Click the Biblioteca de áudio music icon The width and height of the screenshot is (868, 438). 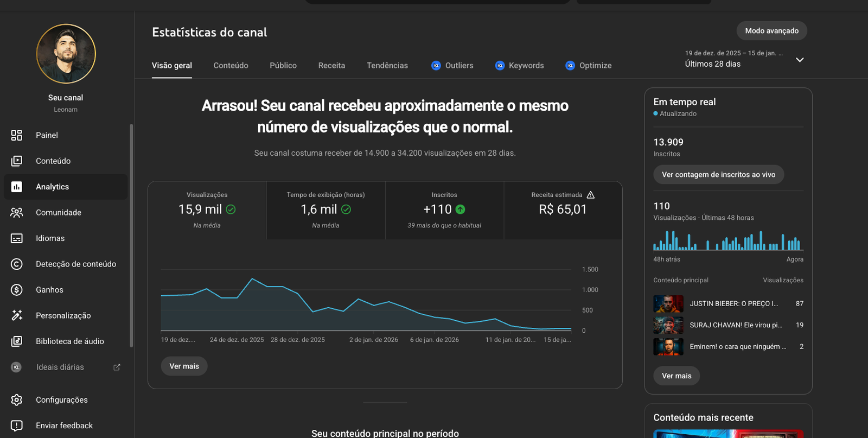(x=17, y=341)
